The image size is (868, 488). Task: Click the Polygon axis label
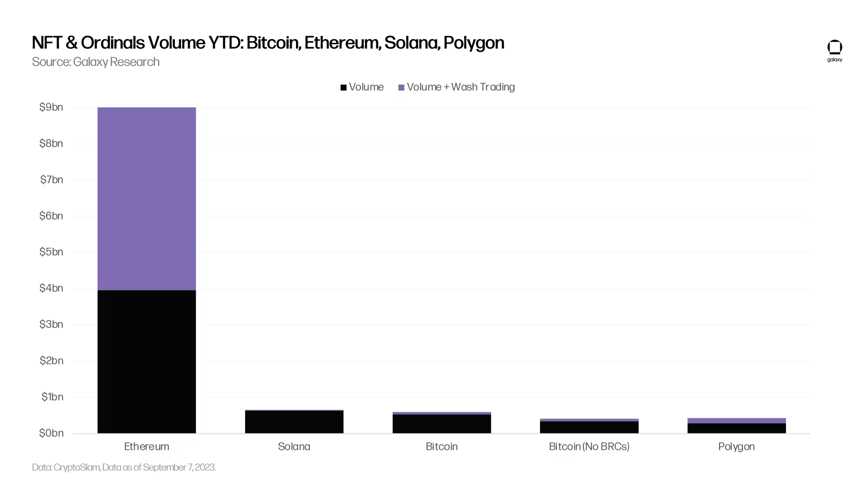(736, 446)
